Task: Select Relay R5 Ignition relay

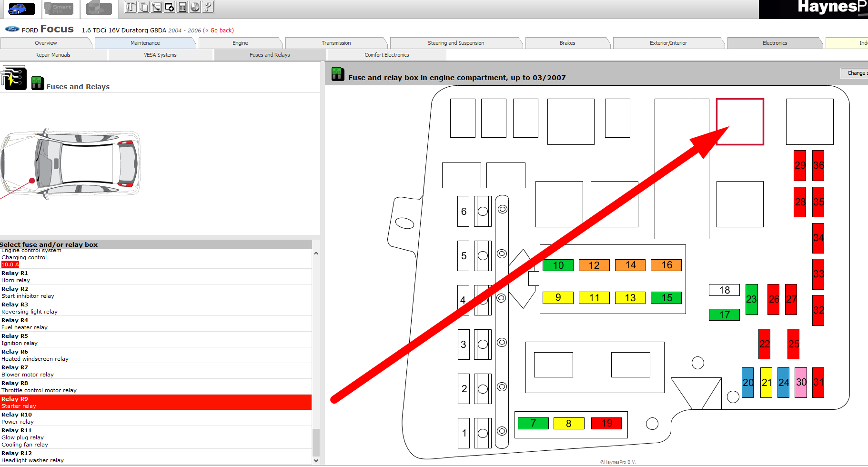Action: coord(156,340)
